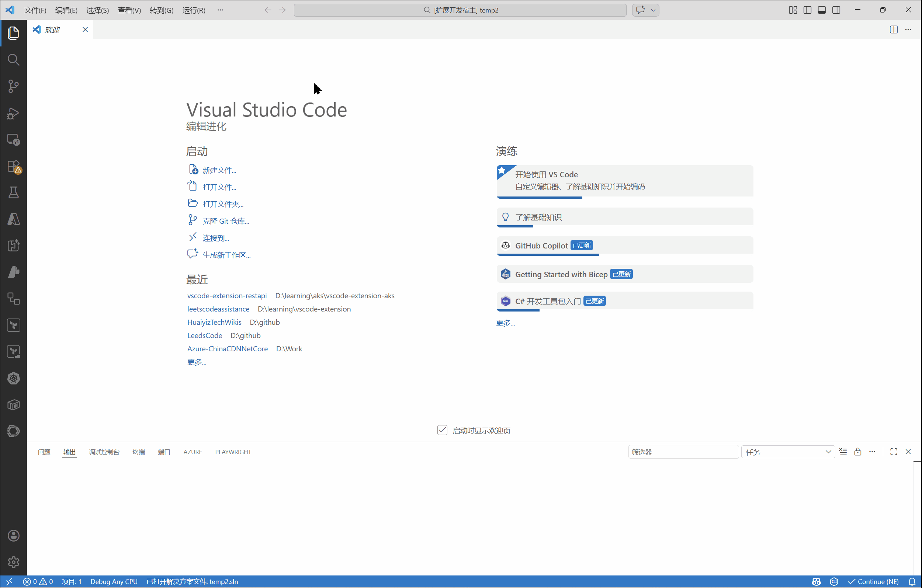Open the Source Control view
Screen dimensions: 922x588
tap(13, 86)
